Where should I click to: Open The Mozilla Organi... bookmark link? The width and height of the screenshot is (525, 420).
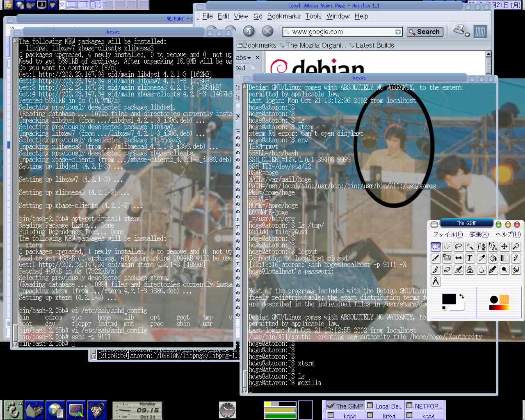click(313, 45)
